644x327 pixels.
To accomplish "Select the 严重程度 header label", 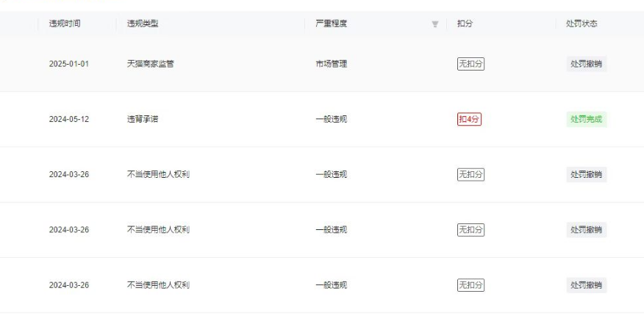I will pos(331,24).
